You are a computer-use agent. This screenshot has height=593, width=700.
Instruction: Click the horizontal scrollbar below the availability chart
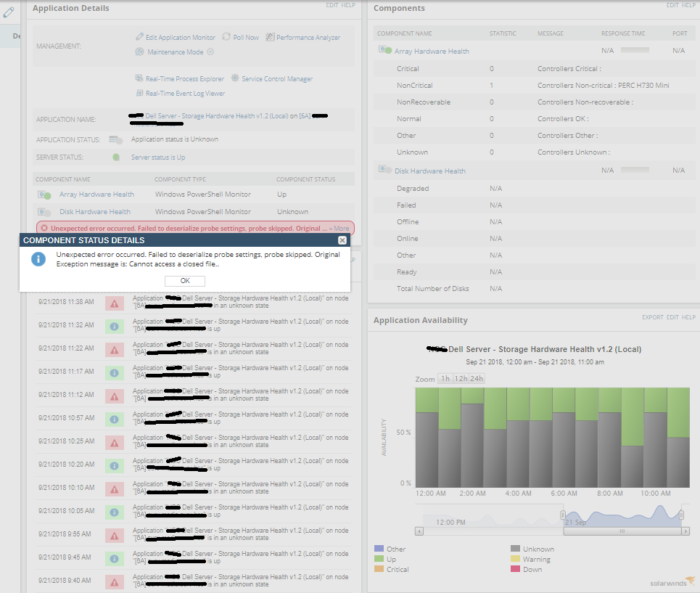622,532
